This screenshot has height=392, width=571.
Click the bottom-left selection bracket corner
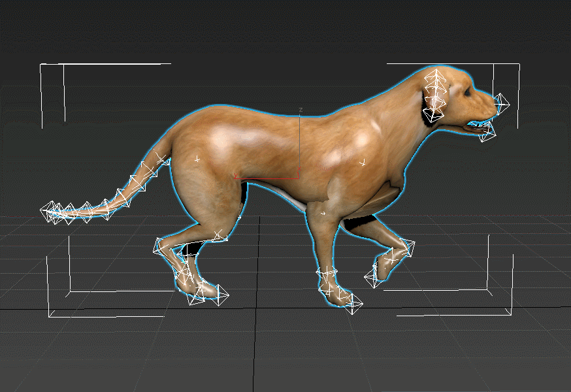pyautogui.click(x=50, y=316)
